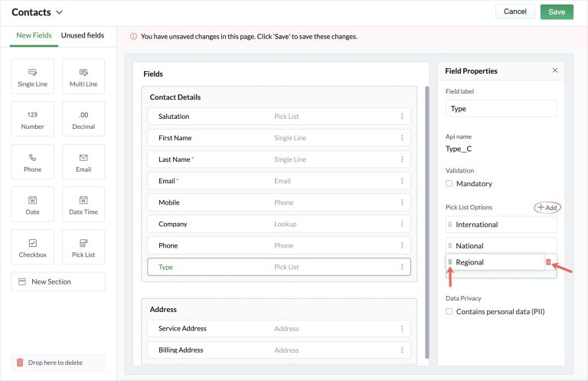
Task: Add a new pick list option
Action: (x=547, y=208)
